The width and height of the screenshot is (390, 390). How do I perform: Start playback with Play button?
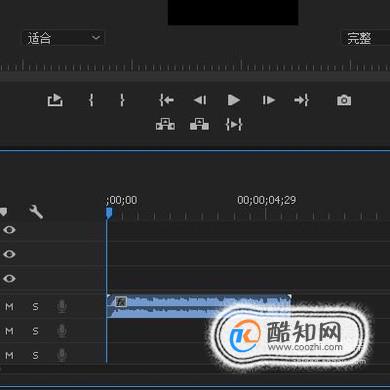tap(233, 100)
